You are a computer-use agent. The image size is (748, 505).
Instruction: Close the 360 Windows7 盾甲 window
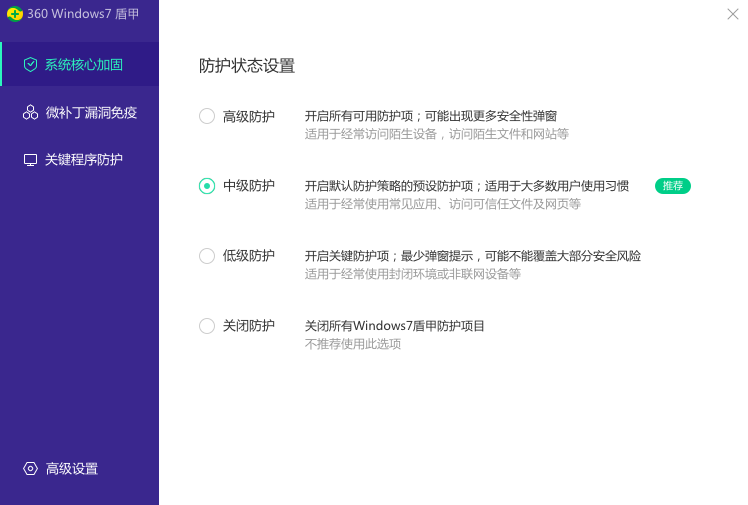(733, 14)
